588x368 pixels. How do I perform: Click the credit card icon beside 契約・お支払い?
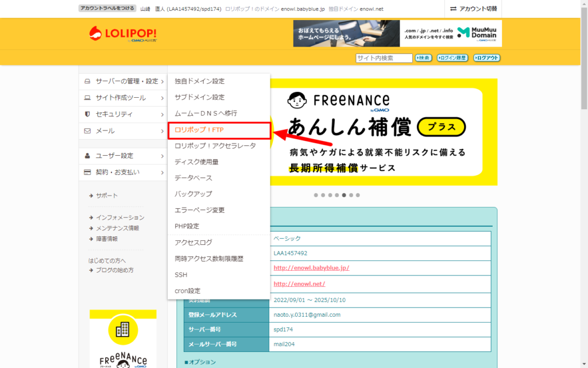(x=87, y=172)
